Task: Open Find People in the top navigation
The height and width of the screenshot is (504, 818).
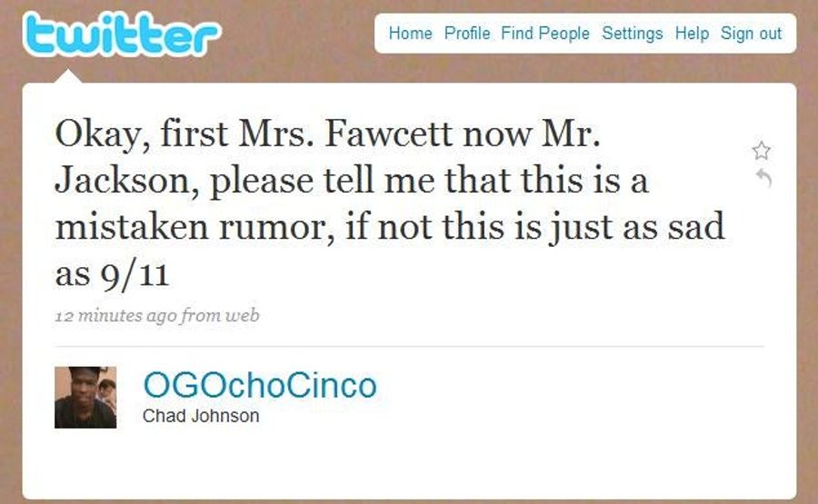Action: [545, 34]
